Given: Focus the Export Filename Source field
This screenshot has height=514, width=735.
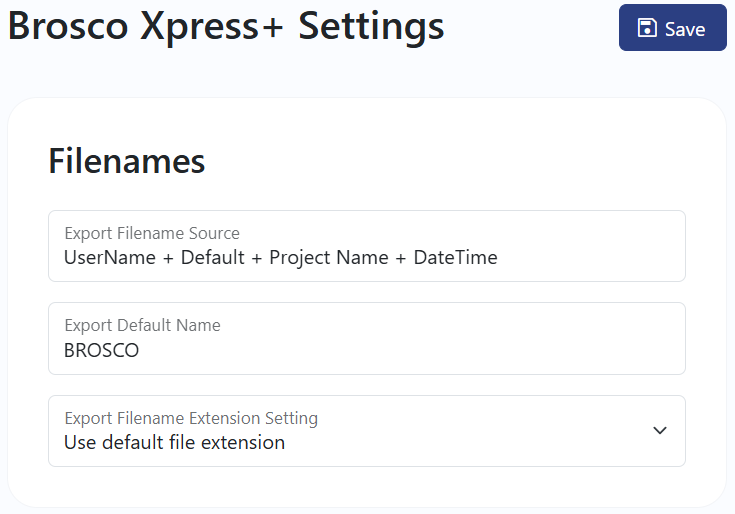Looking at the screenshot, I should (367, 246).
